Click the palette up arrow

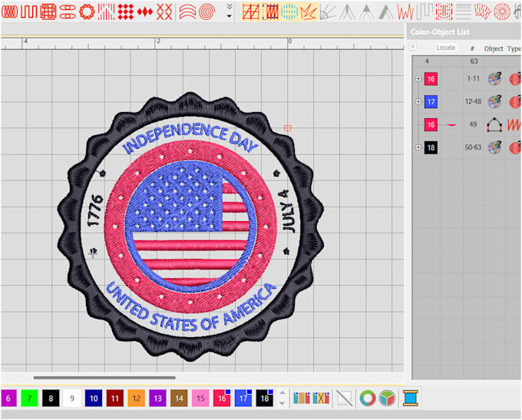[282, 393]
